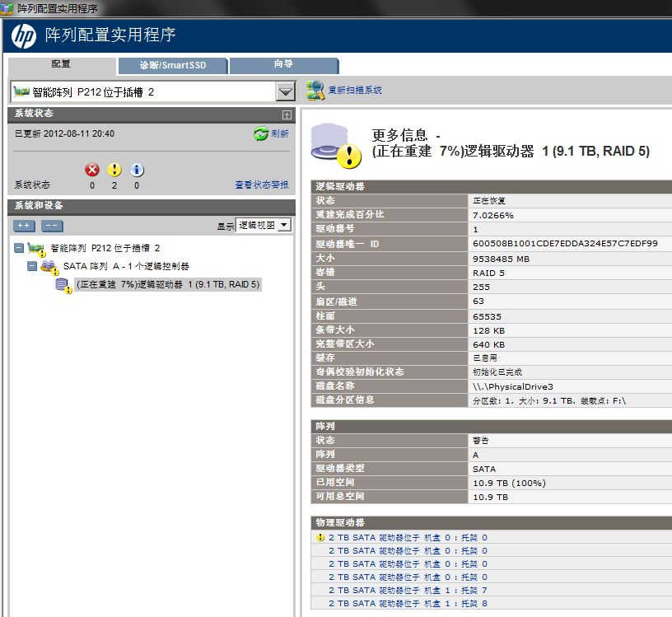Select rebuilding logical drive 1 tree item
Viewport: 672px width, 617px height.
[168, 285]
